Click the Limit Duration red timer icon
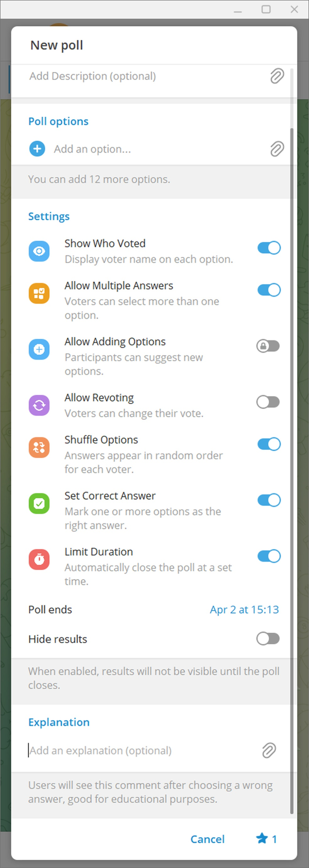Screen dimensions: 309x868 (x=39, y=559)
